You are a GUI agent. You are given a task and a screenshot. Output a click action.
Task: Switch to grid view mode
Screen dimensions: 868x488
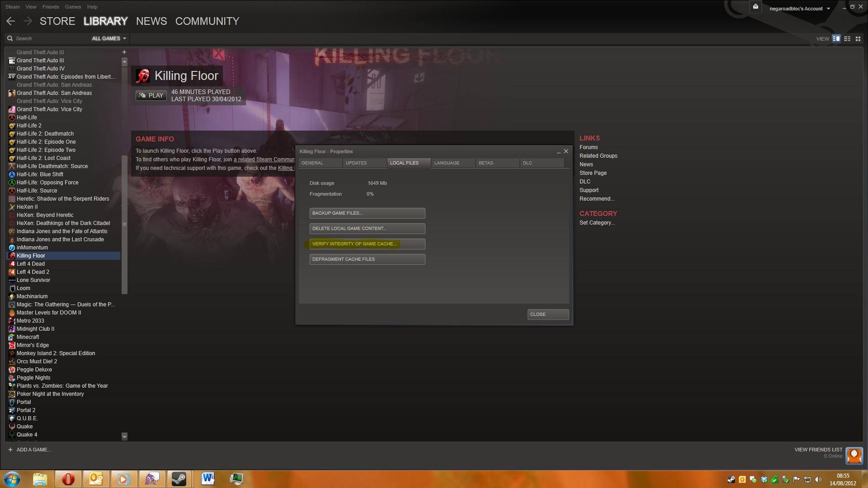pos(858,39)
